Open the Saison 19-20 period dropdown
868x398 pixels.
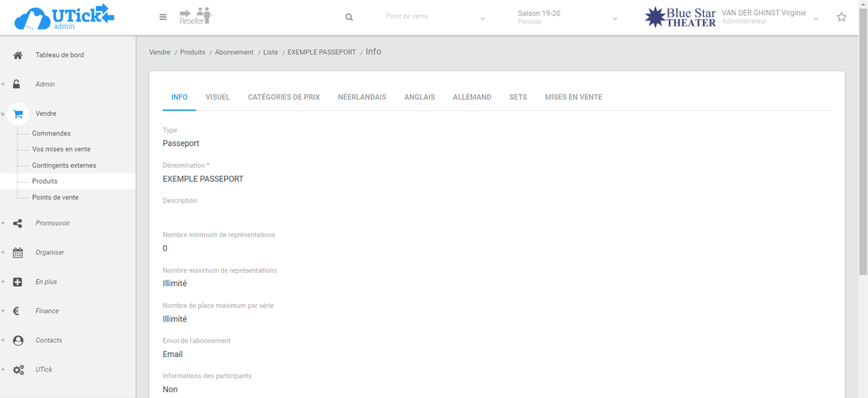tap(567, 17)
